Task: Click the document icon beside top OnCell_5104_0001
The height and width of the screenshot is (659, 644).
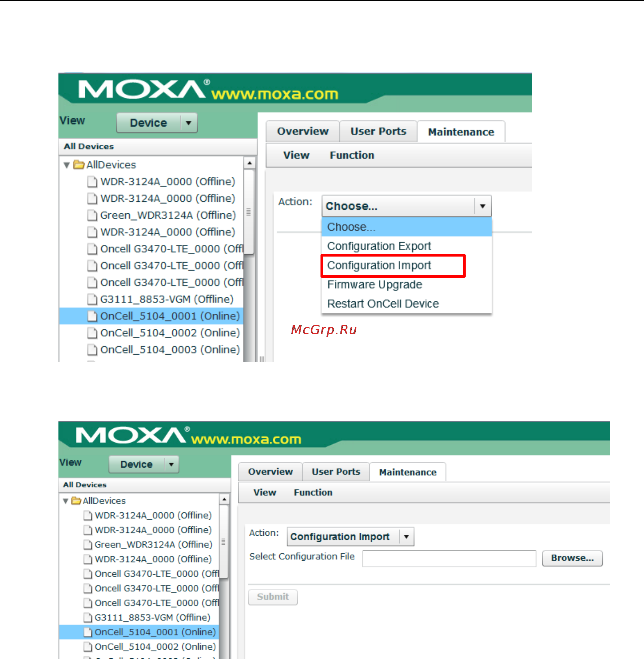Action: [92, 316]
